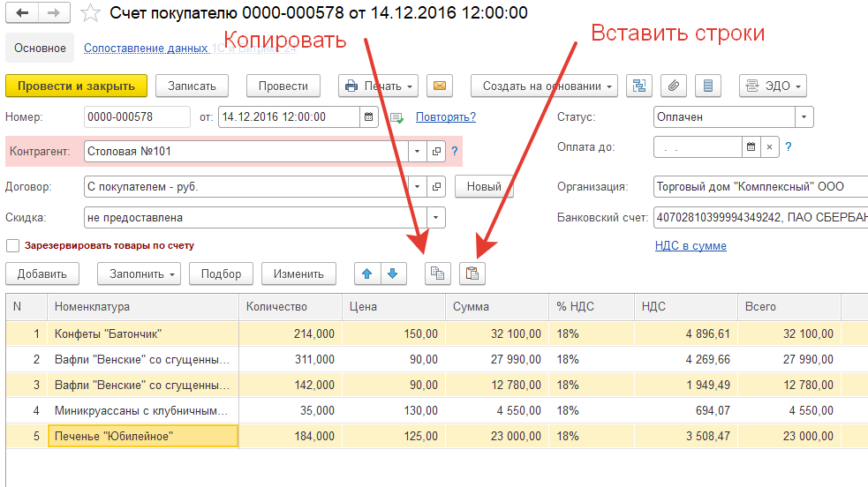This screenshot has height=487, width=868.
Task: Show help question mark next to Оплата до
Action: coord(789,147)
